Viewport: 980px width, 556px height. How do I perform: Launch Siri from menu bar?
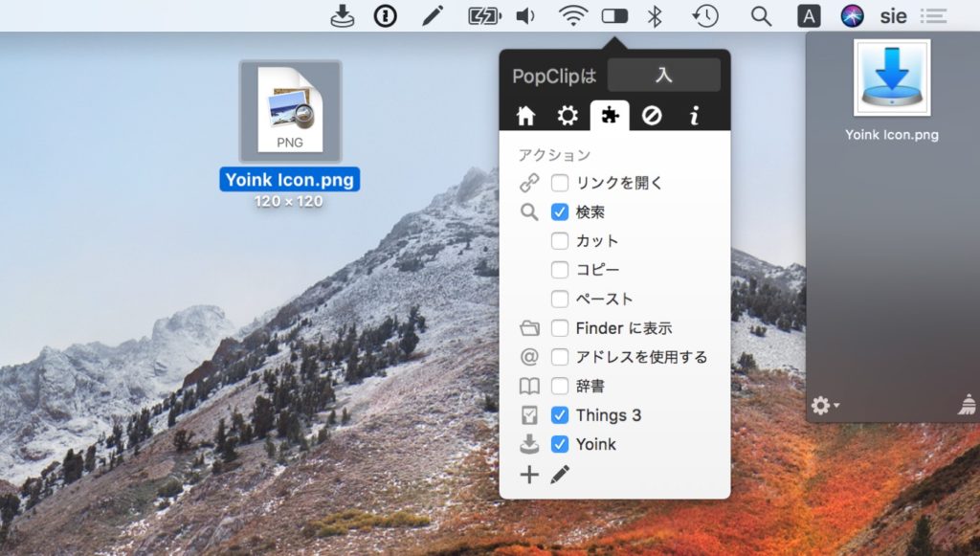coord(852,15)
